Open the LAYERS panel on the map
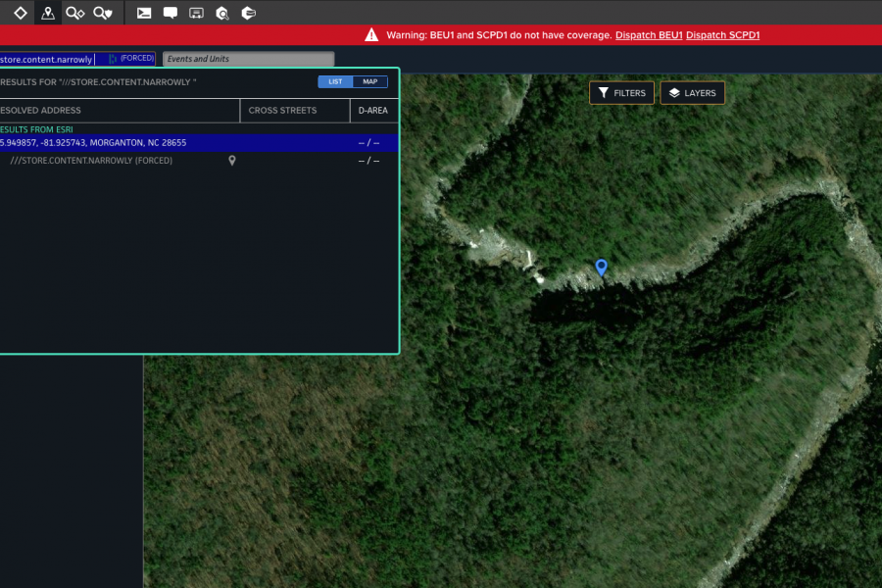Screen dimensions: 882x588 pos(693,92)
